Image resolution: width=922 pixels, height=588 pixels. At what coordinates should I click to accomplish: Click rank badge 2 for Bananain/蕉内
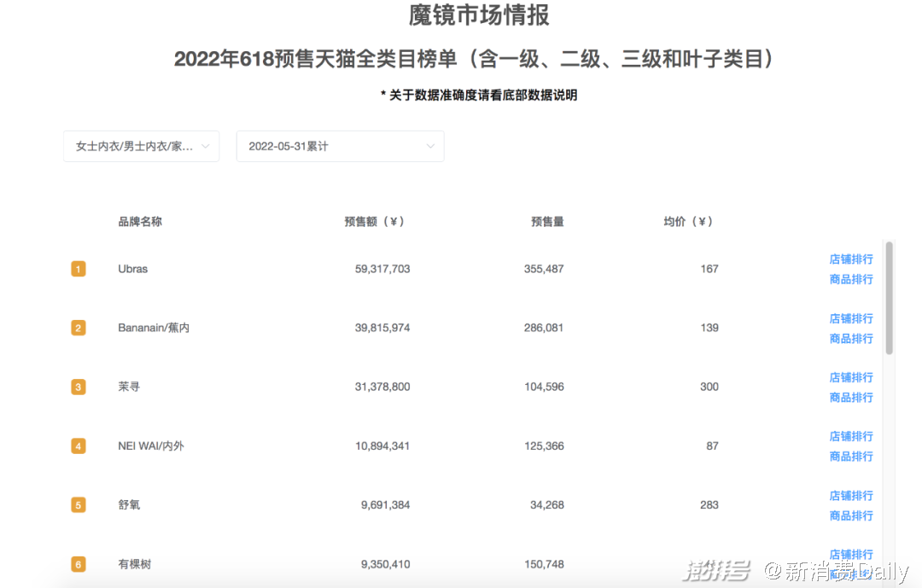pos(79,328)
